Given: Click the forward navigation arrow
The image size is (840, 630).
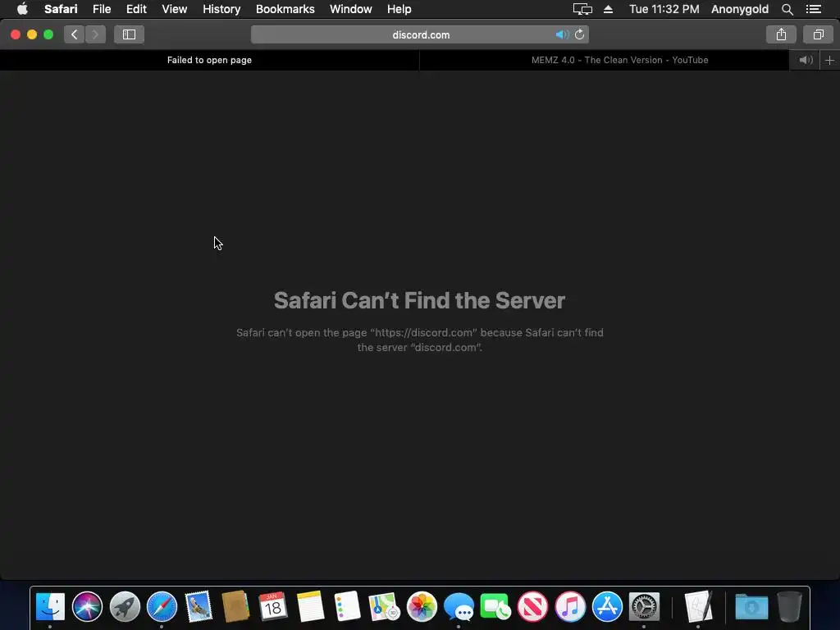Looking at the screenshot, I should pos(95,34).
